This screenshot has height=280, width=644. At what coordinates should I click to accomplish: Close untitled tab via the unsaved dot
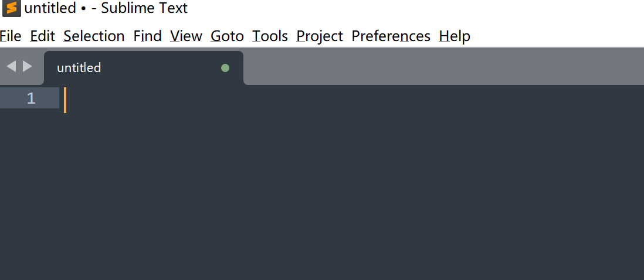225,68
